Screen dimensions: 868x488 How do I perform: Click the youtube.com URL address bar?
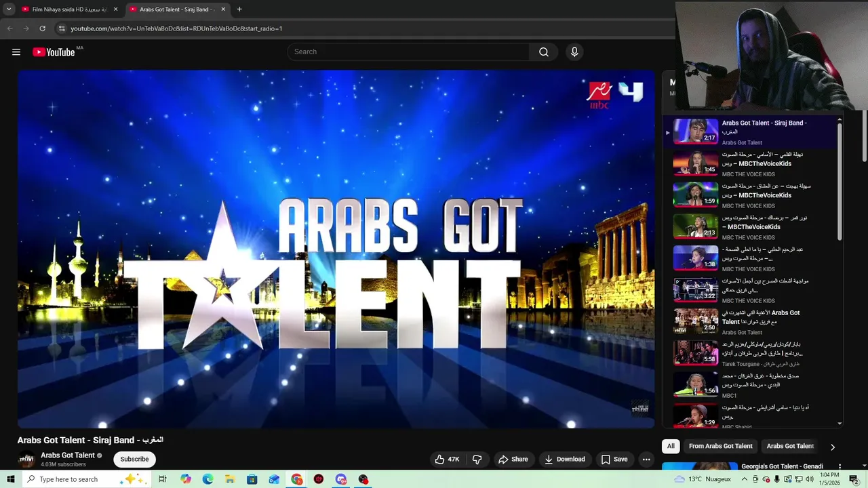click(x=176, y=28)
